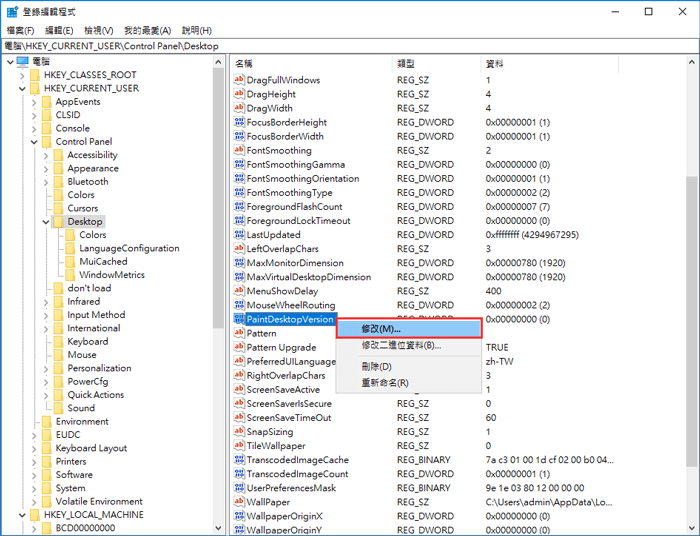Choose 重新命名(R) in the context menu
The width and height of the screenshot is (700, 536).
[x=409, y=382]
